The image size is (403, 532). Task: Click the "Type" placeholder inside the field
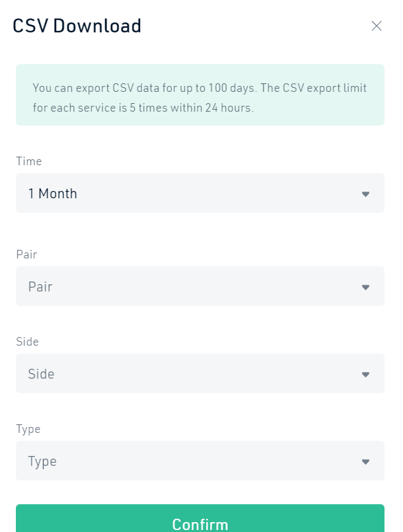(x=42, y=461)
